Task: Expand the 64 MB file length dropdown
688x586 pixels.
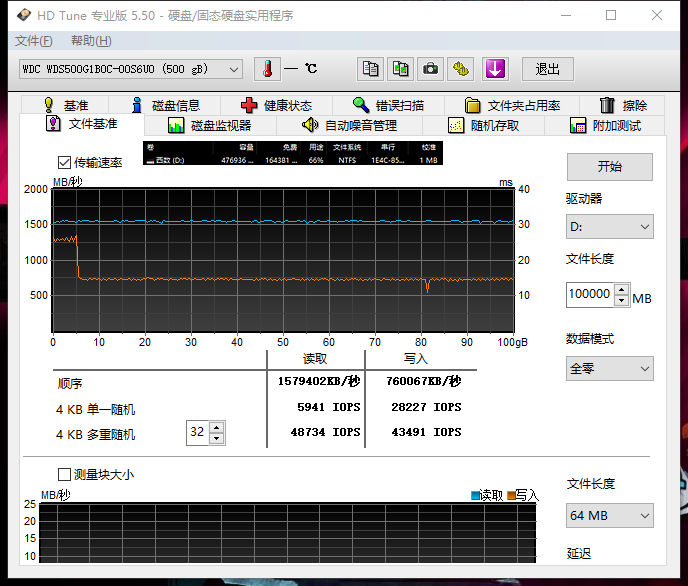Action: [609, 515]
